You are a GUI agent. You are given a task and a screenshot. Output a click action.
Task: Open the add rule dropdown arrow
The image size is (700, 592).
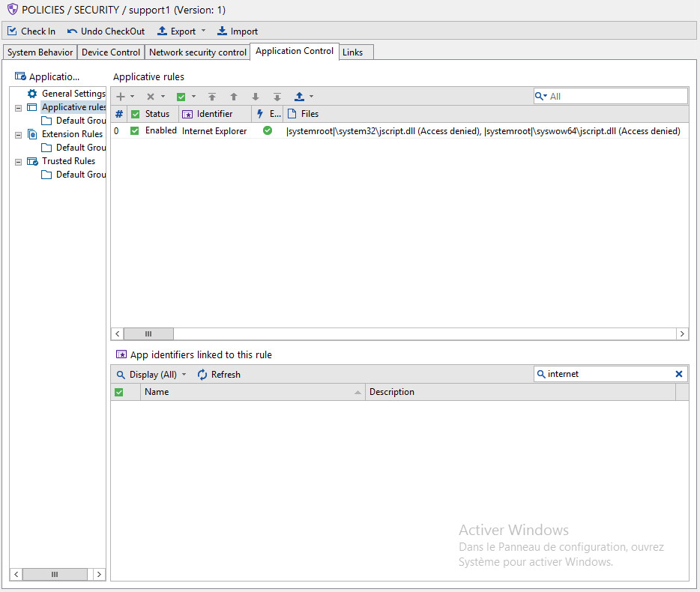tap(133, 97)
